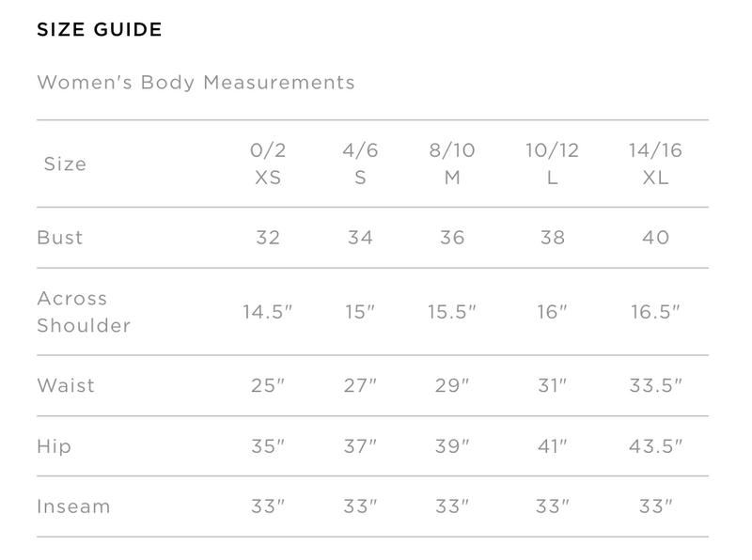Click the Inseam row label
The image size is (752, 560).
click(73, 506)
